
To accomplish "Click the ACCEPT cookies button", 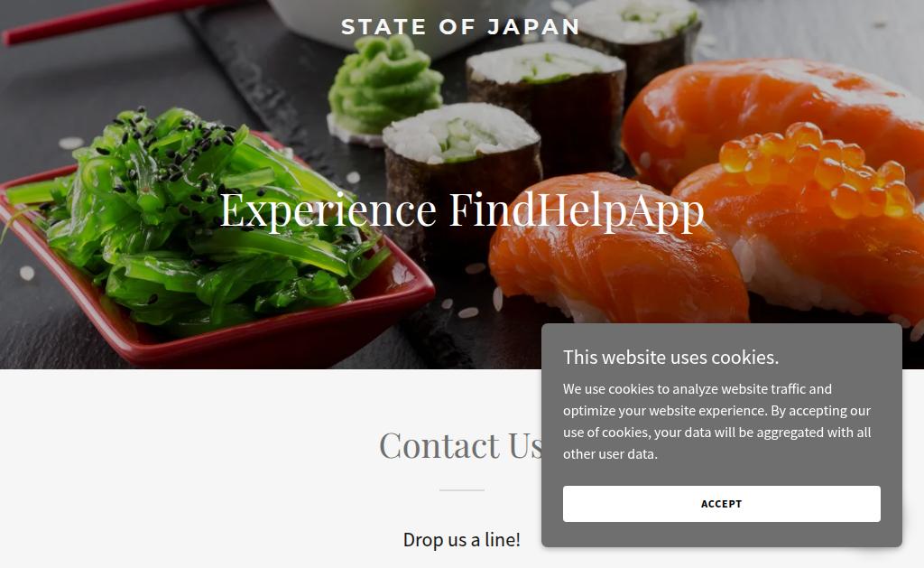I will pos(721,504).
